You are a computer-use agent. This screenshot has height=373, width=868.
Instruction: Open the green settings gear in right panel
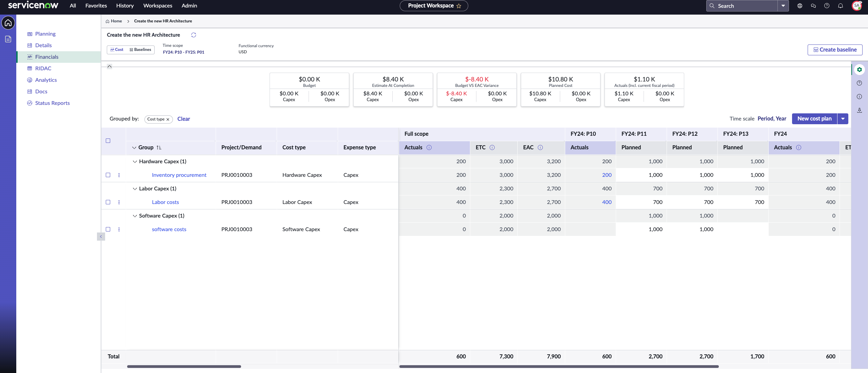[860, 70]
